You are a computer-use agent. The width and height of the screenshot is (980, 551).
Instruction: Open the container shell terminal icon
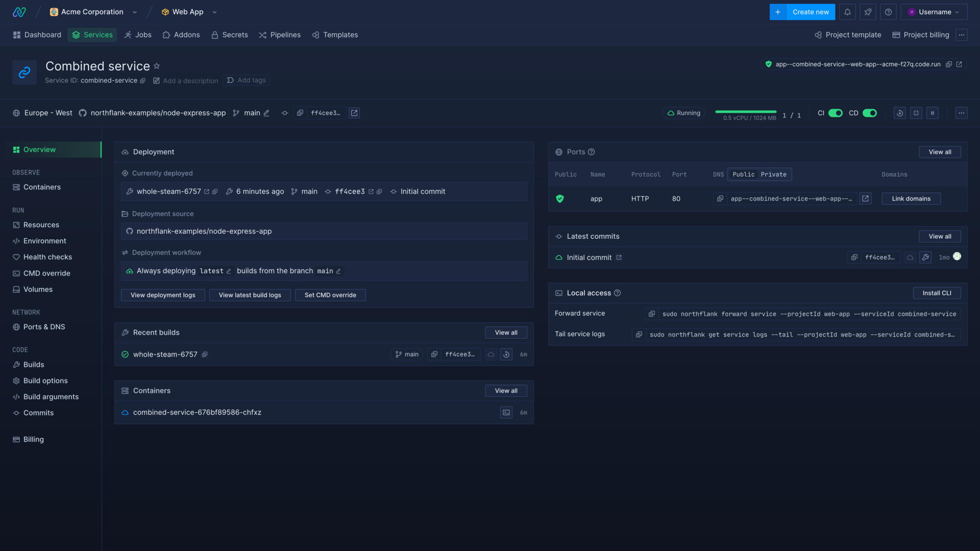(x=506, y=412)
